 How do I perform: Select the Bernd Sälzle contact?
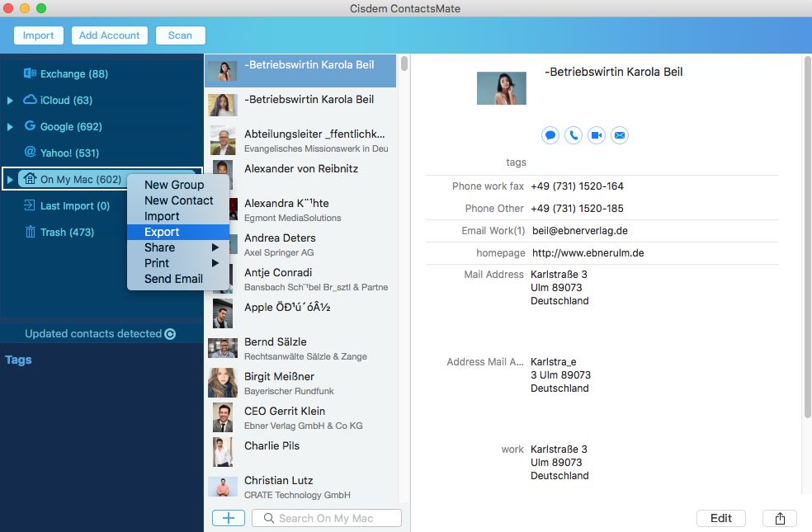coord(301,348)
